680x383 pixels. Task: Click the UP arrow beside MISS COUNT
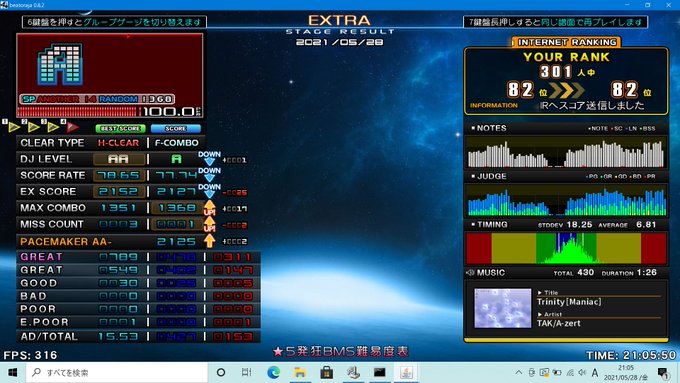tap(209, 224)
